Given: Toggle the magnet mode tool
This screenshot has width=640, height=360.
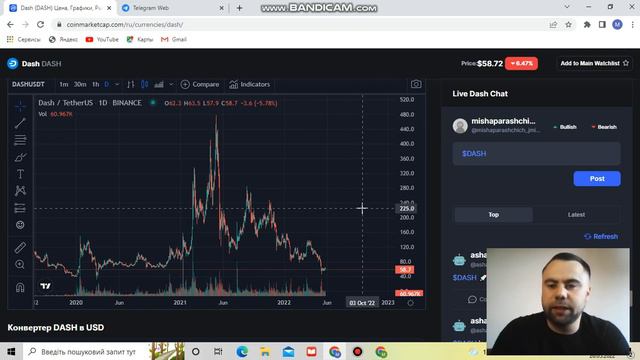Looking at the screenshot, I should pyautogui.click(x=20, y=287).
